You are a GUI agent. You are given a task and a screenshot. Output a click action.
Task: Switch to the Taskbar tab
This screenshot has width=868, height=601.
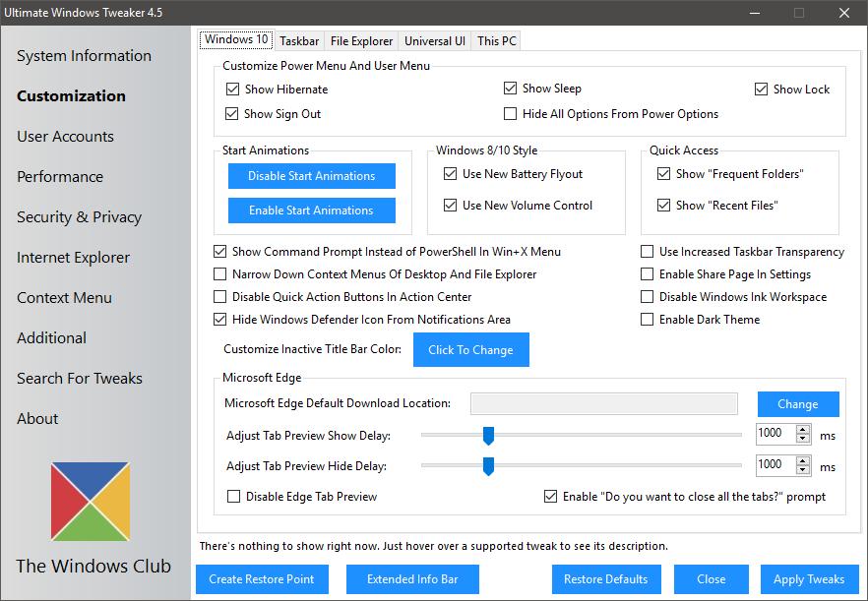298,41
